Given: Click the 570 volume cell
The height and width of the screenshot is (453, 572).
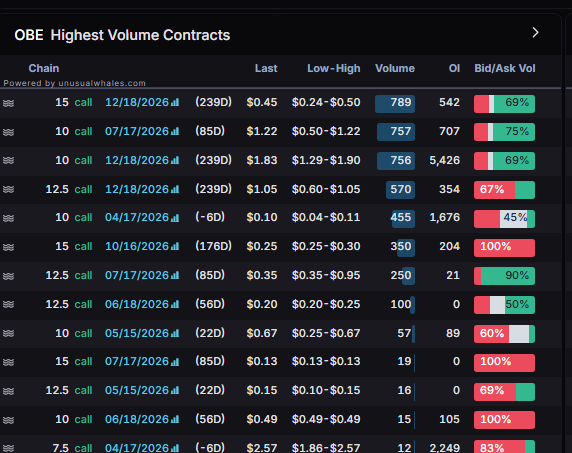Looking at the screenshot, I should pyautogui.click(x=400, y=190).
